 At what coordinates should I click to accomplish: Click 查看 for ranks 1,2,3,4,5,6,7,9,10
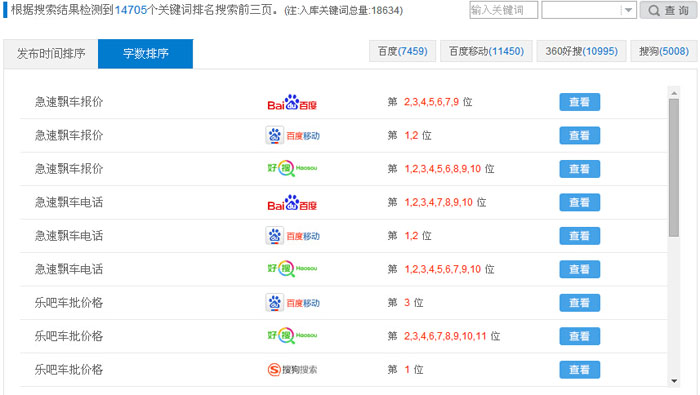[579, 270]
